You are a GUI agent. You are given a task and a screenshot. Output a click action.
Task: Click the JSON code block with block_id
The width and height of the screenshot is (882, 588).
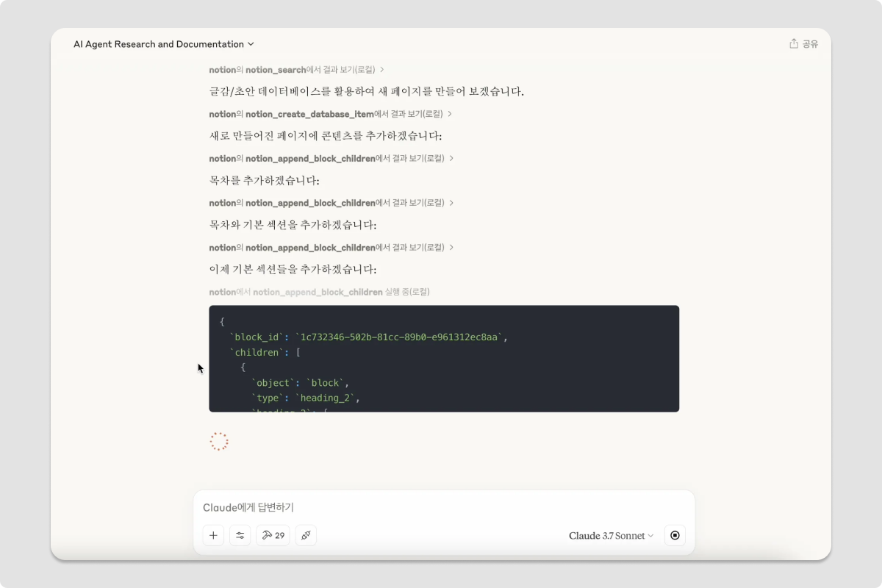tap(444, 359)
